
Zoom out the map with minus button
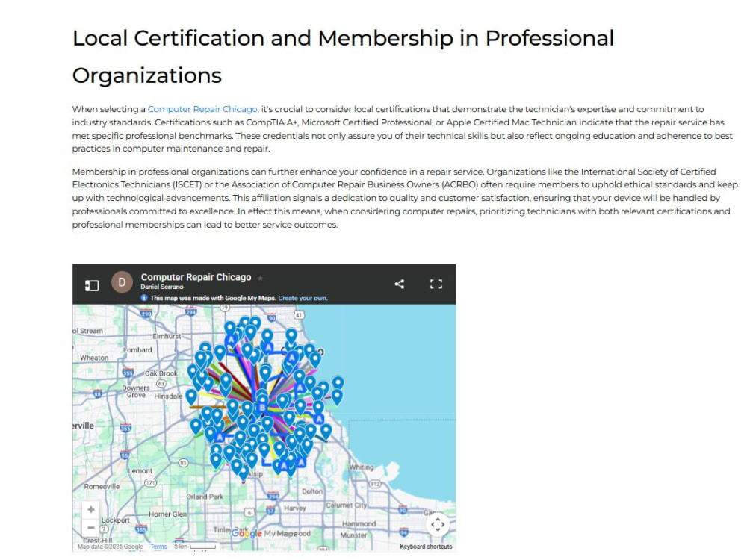[x=91, y=527]
